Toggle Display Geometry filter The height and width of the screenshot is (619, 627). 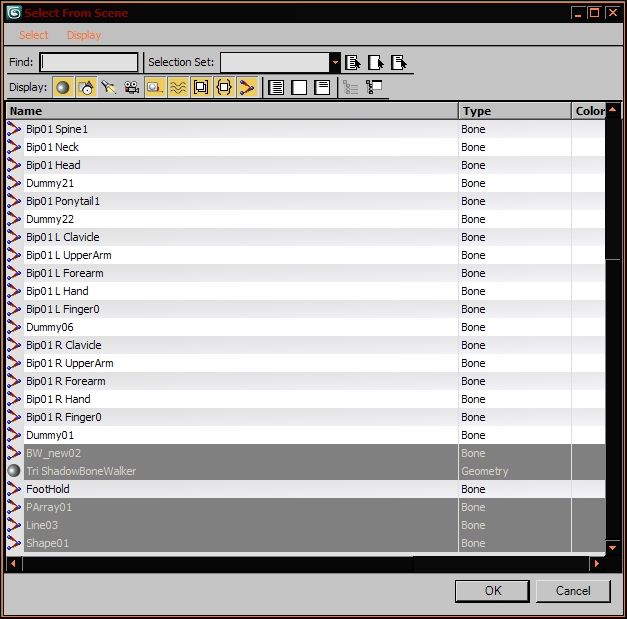click(x=63, y=87)
